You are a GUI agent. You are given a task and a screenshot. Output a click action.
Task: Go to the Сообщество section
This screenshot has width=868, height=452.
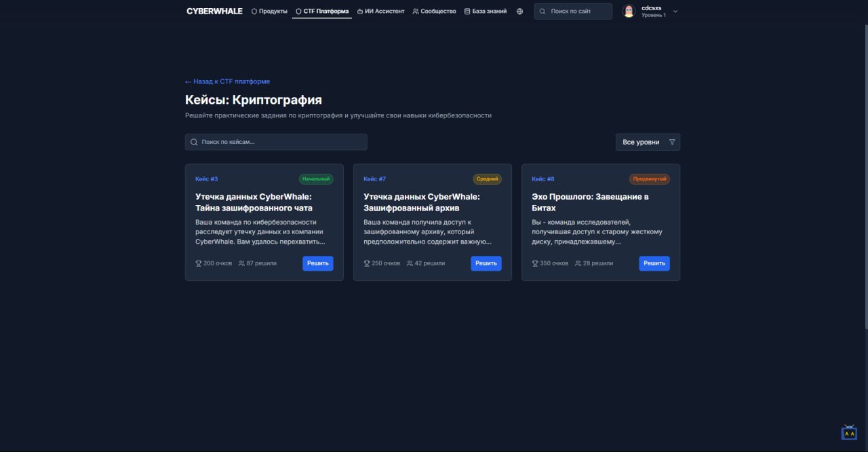[435, 12]
